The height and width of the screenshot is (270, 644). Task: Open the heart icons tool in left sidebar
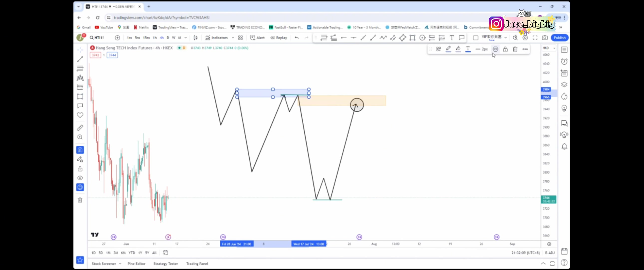pyautogui.click(x=80, y=115)
